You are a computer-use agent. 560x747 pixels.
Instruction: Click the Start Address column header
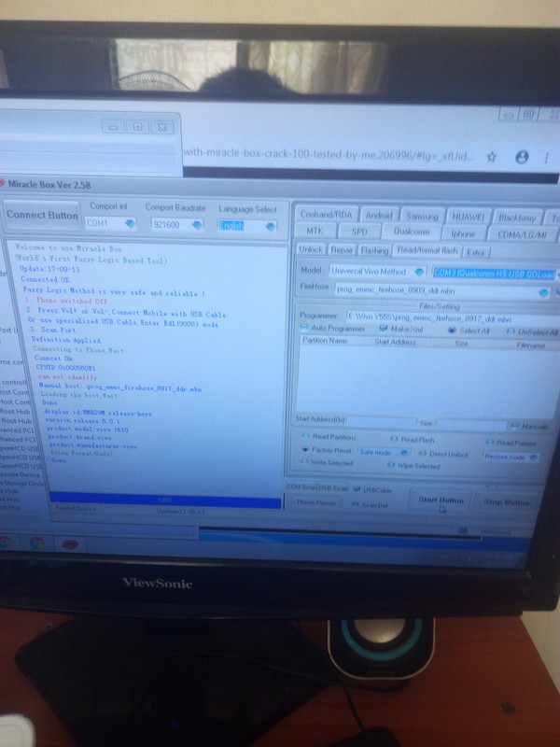[397, 342]
